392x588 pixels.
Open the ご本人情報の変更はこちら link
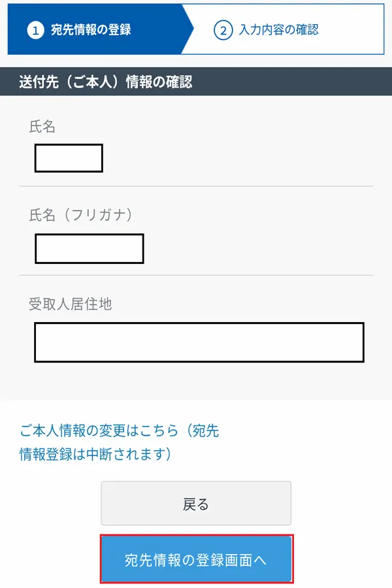click(x=98, y=431)
